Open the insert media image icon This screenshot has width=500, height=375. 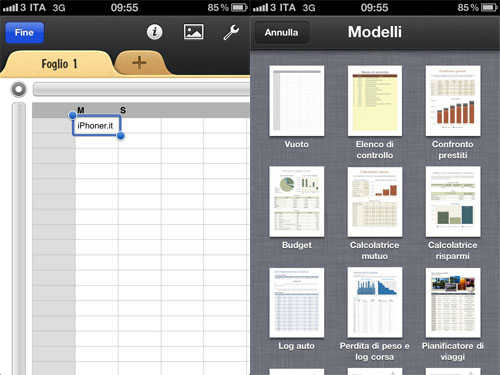pyautogui.click(x=194, y=32)
